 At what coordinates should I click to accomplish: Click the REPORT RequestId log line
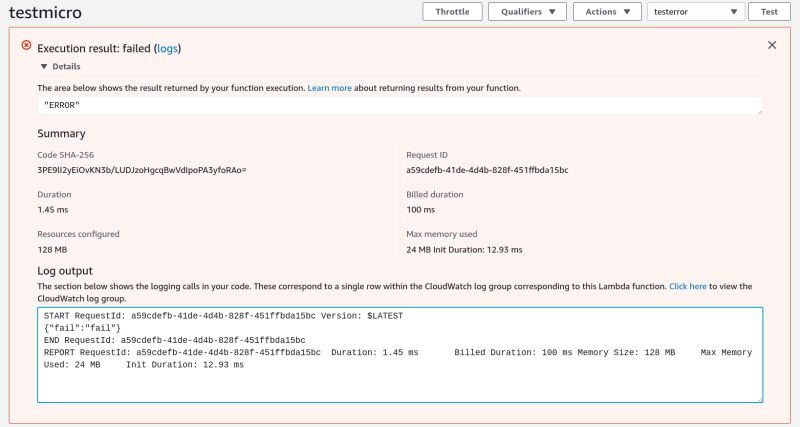click(x=398, y=359)
